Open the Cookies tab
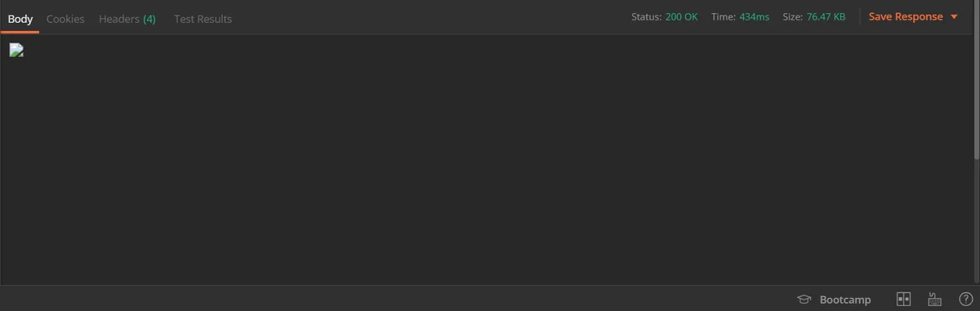980x311 pixels. point(65,18)
